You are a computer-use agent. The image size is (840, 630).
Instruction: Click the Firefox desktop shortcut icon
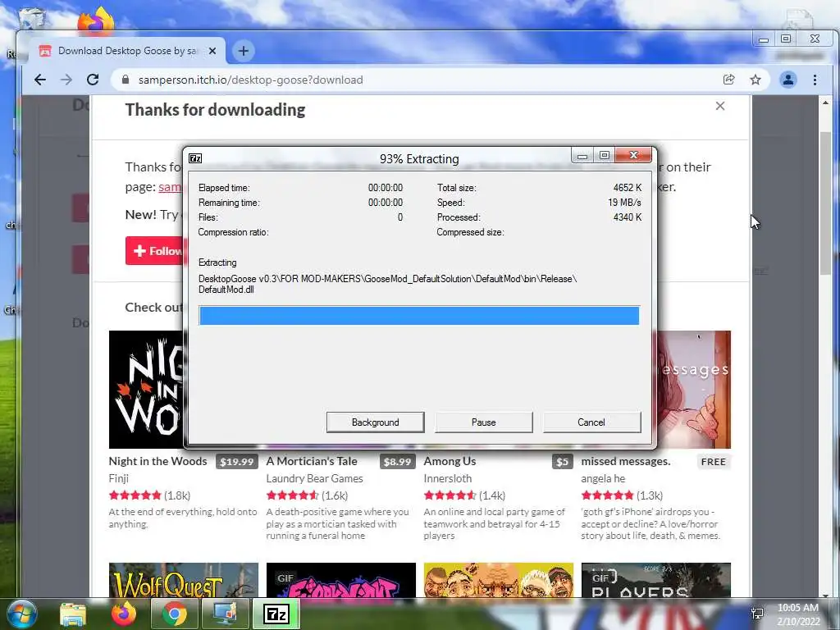point(97,21)
